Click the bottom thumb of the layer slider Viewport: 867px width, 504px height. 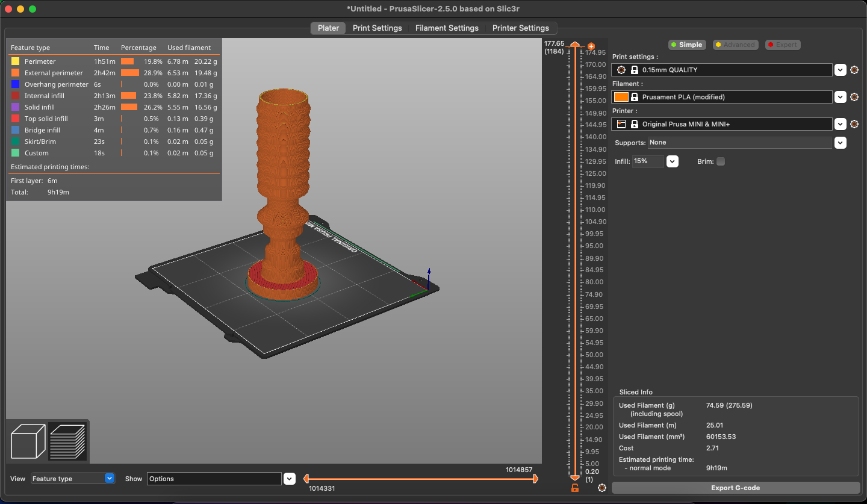point(575,477)
